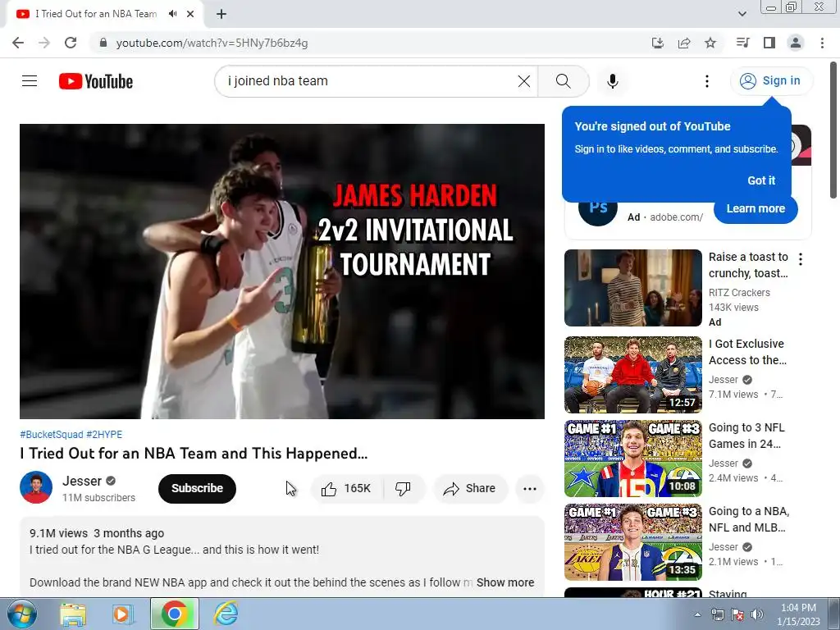Close the YouTube tab
Viewport: 840px width, 630px height.
[x=190, y=14]
